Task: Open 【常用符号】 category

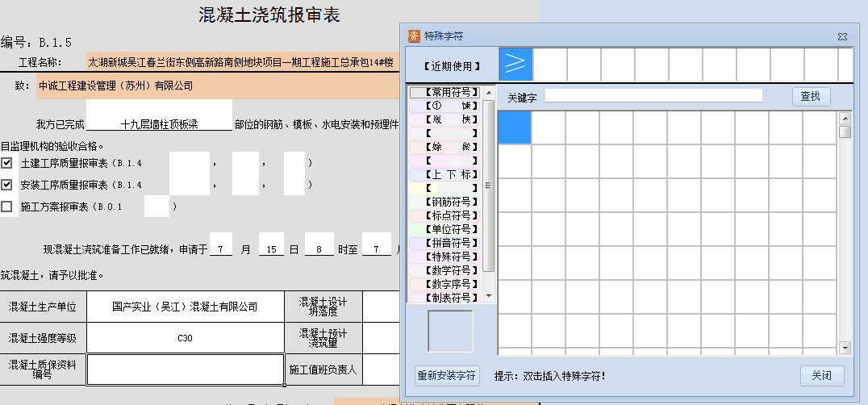Action: (445, 93)
